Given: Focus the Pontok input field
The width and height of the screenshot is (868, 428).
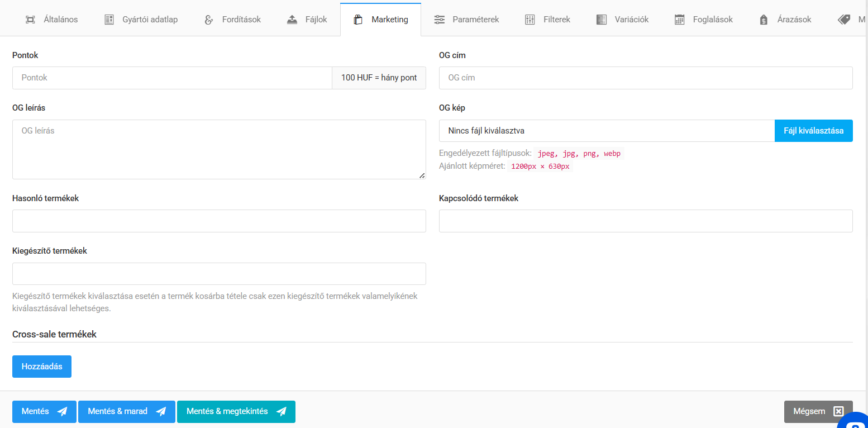Looking at the screenshot, I should 172,78.
